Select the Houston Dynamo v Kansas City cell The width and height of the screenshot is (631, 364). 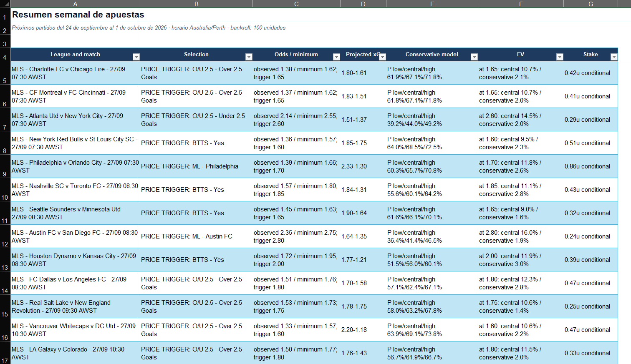click(76, 260)
